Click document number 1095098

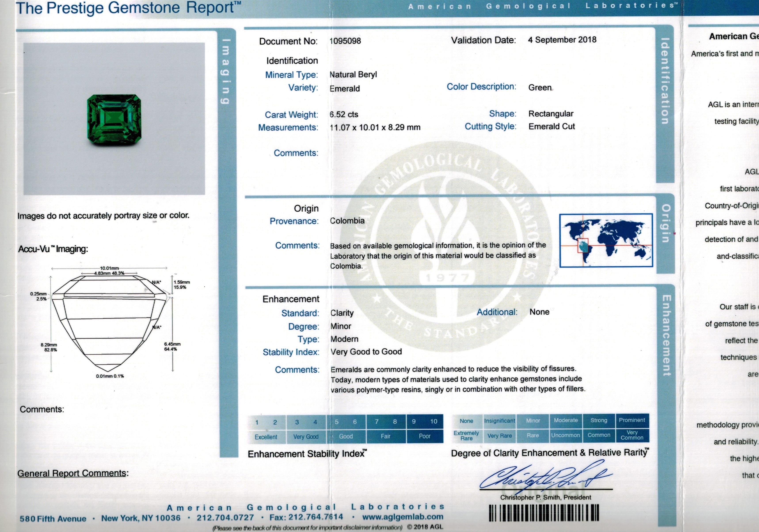coord(345,41)
